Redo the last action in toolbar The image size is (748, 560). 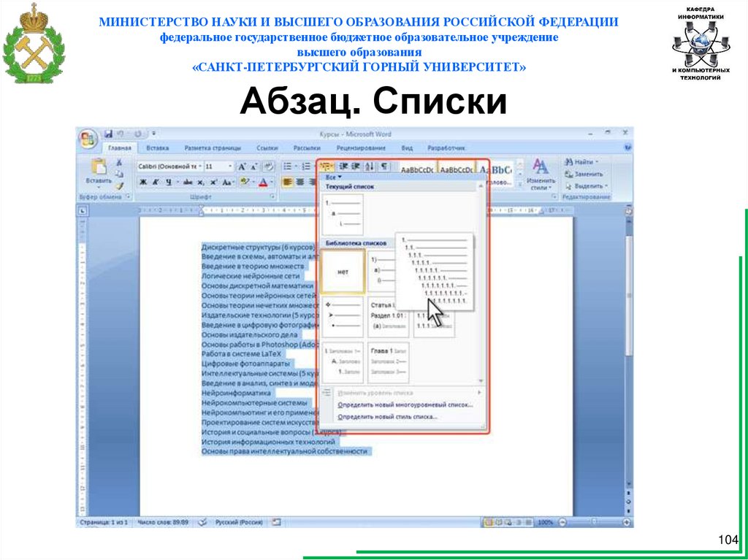pos(138,134)
